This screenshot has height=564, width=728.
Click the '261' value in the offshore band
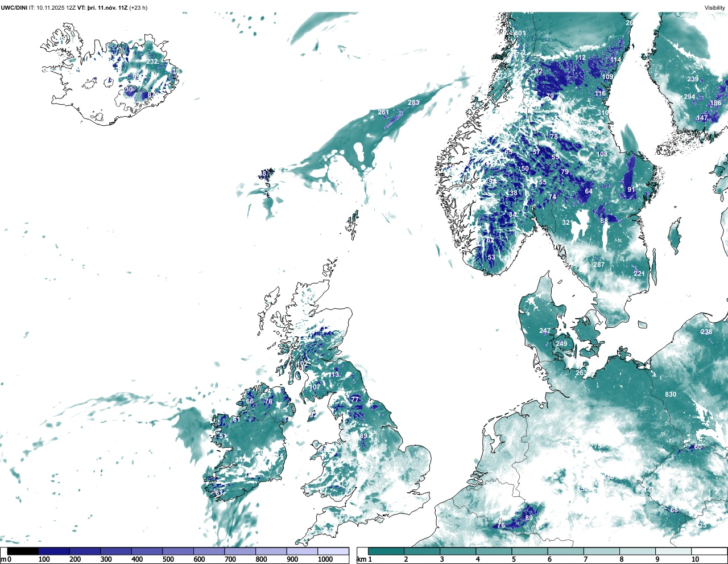pos(383,112)
